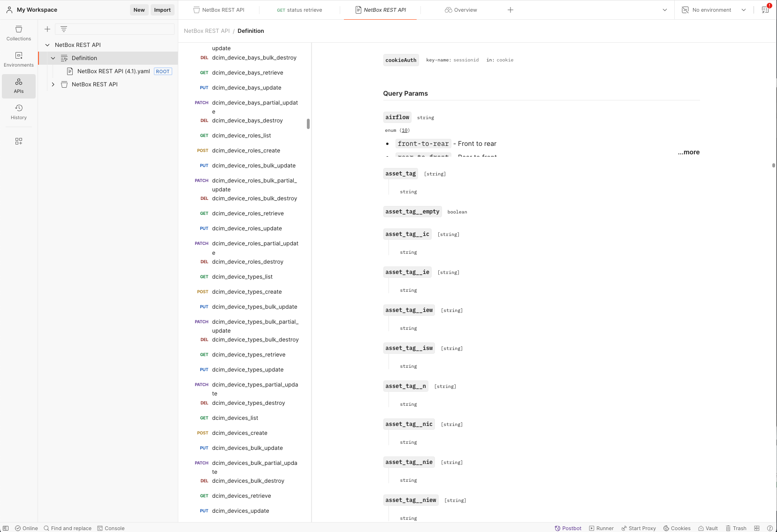Click the My Workspace user icon

point(9,10)
